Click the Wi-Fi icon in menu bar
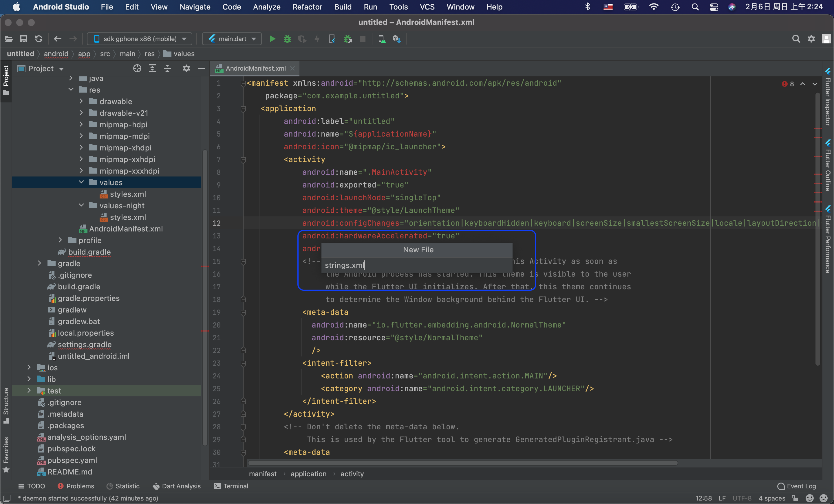 [x=654, y=7]
